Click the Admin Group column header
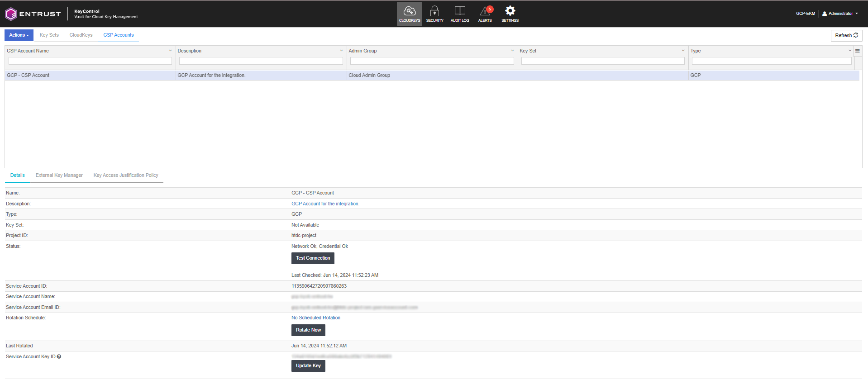Image resolution: width=868 pixels, height=389 pixels. (x=362, y=51)
